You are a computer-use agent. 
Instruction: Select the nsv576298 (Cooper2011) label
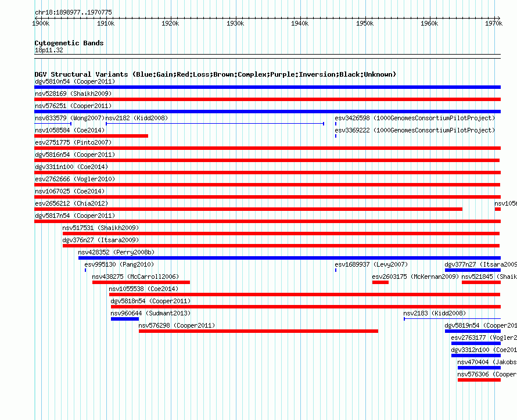(177, 325)
